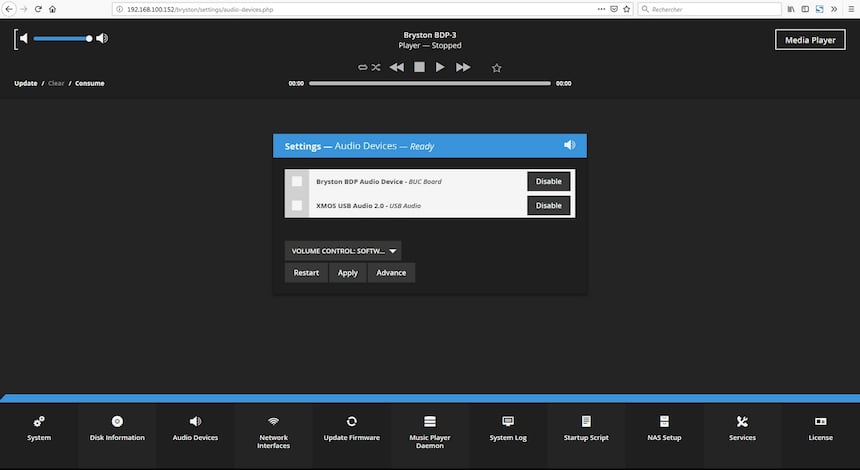The image size is (860, 470).
Task: Click the browser back arrow
Action: pyautogui.click(x=9, y=9)
